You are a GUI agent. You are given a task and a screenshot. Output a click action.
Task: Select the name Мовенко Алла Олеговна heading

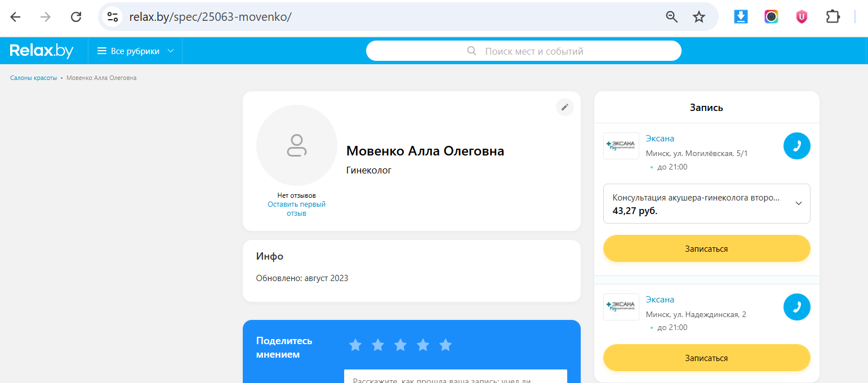[425, 151]
